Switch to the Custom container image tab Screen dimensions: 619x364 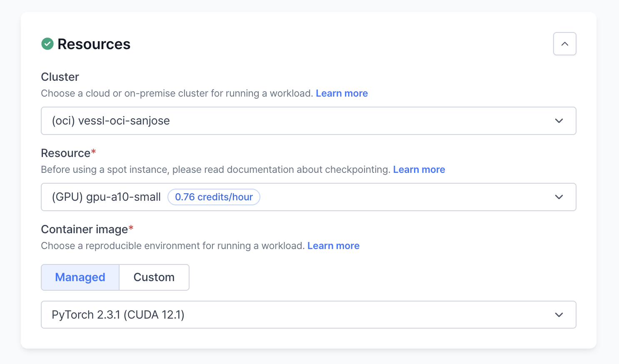tap(154, 277)
